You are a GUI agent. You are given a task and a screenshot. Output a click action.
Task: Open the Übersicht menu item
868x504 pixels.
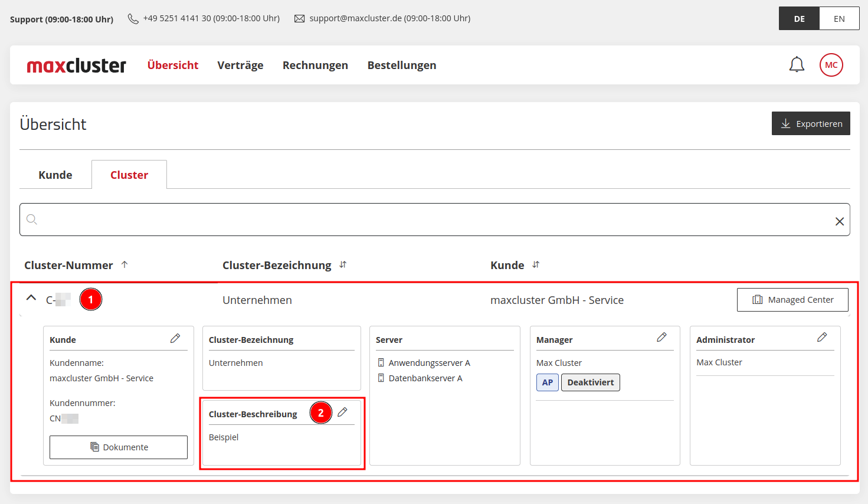(173, 65)
